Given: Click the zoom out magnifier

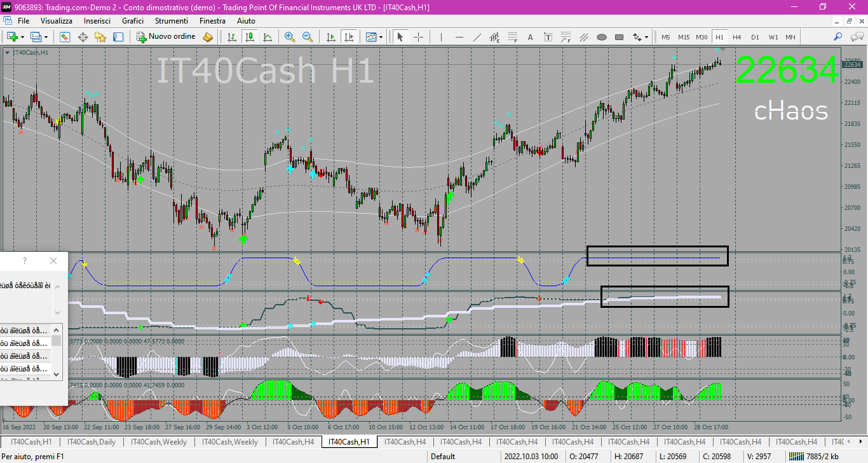Looking at the screenshot, I should coord(308,37).
